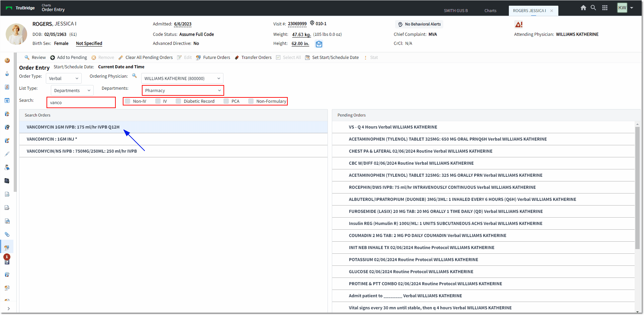Click the syringe icon in left sidebar

[x=7, y=154]
